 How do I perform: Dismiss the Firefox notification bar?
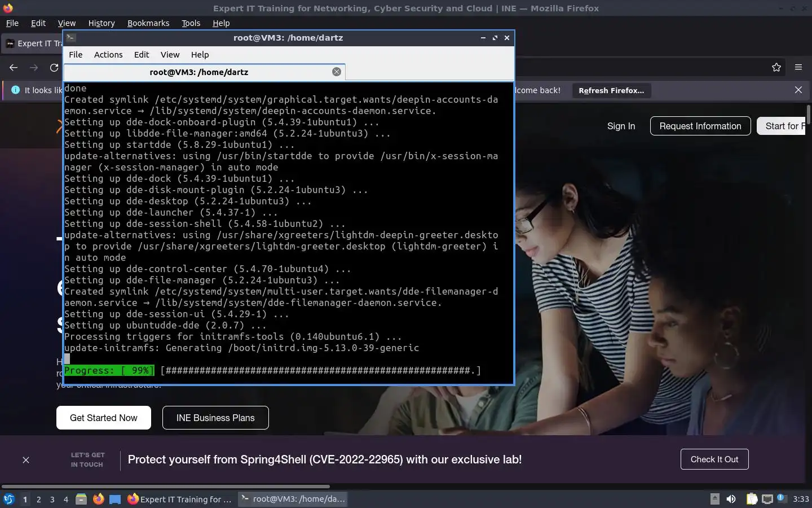(798, 90)
